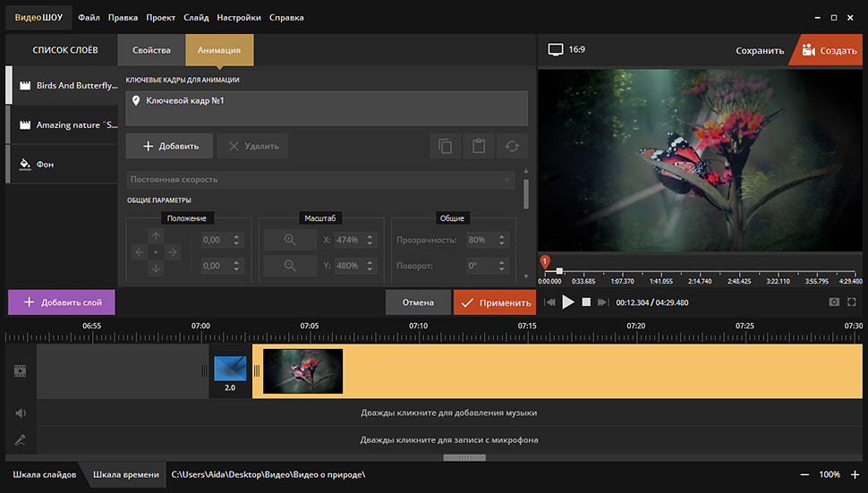
Task: Reset keyframe parameters icon
Action: coord(512,146)
